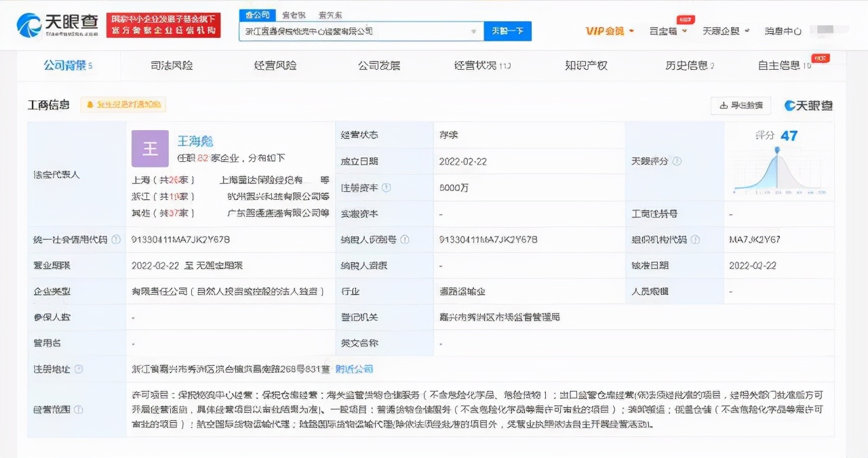868x458 pixels.
Task: Open the 司法风险 section tab
Action: (x=172, y=66)
